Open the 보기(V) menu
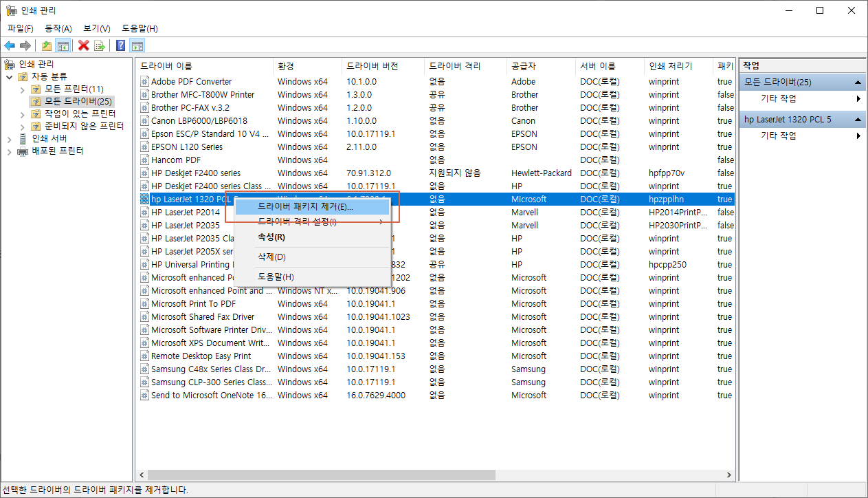 (97, 28)
